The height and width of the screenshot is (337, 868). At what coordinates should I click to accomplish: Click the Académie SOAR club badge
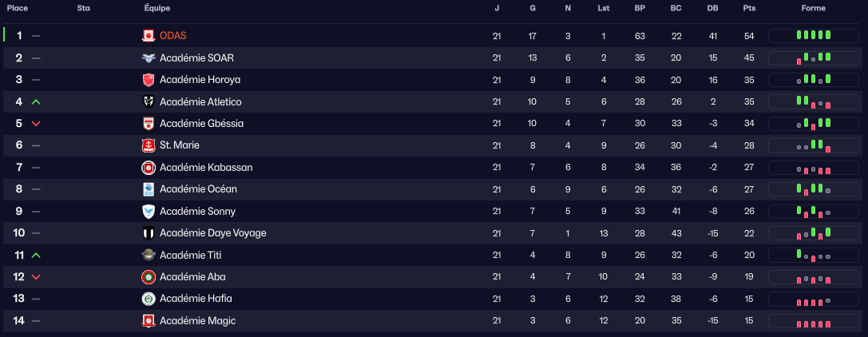coord(148,58)
